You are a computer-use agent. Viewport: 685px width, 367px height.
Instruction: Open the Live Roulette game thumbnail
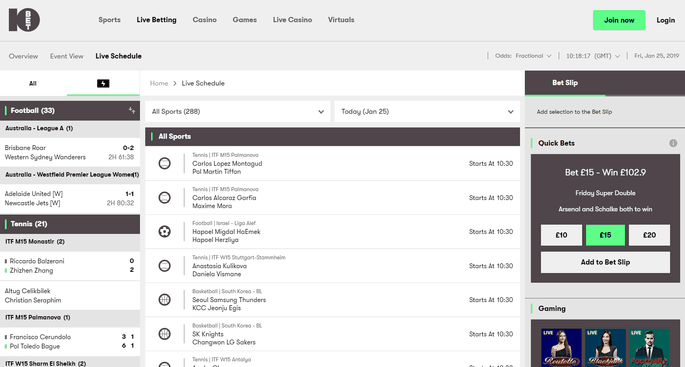[x=561, y=347]
